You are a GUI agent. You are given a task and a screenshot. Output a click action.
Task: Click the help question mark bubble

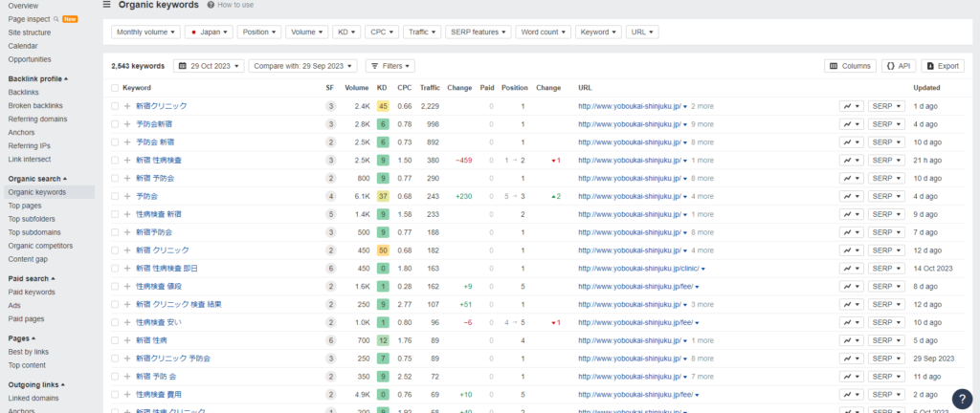point(962,398)
